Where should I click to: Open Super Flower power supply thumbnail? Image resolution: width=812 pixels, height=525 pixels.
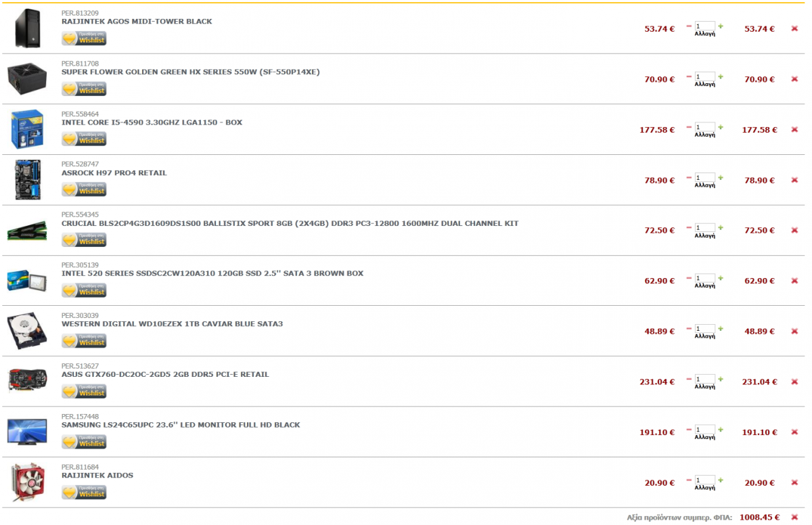(x=27, y=79)
